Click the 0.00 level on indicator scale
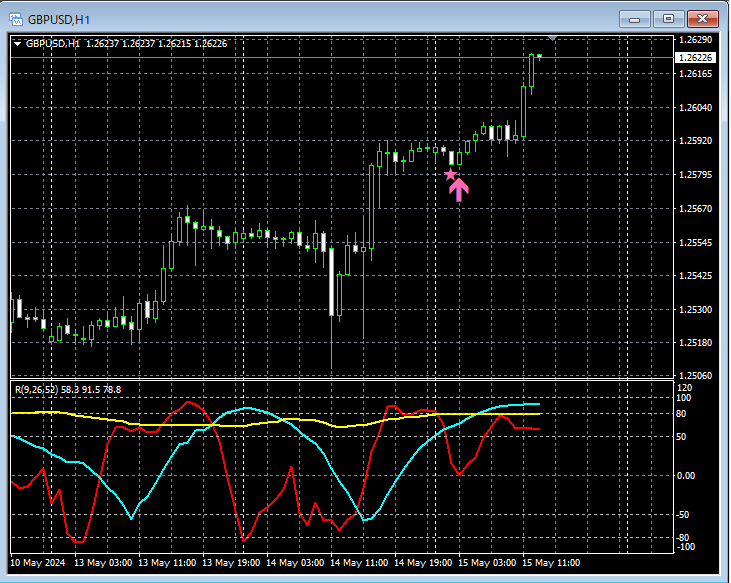Screen dimensions: 731x583 685,475
